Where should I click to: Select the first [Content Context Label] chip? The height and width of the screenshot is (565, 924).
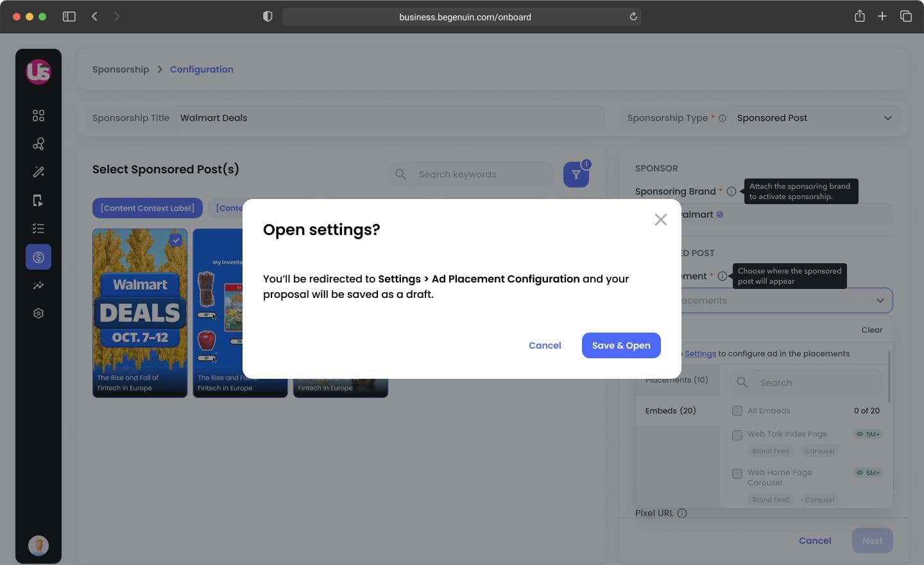click(148, 208)
